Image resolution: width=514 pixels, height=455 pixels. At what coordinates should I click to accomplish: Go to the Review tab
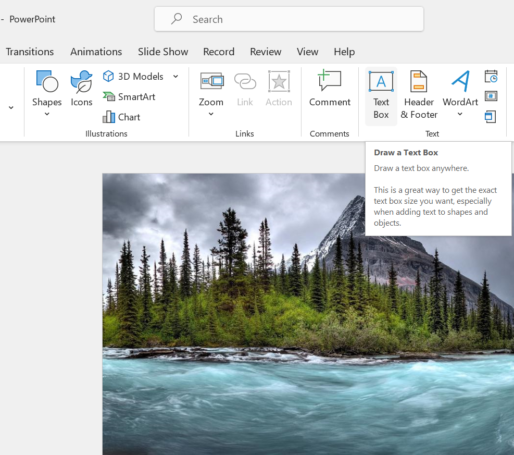[266, 52]
